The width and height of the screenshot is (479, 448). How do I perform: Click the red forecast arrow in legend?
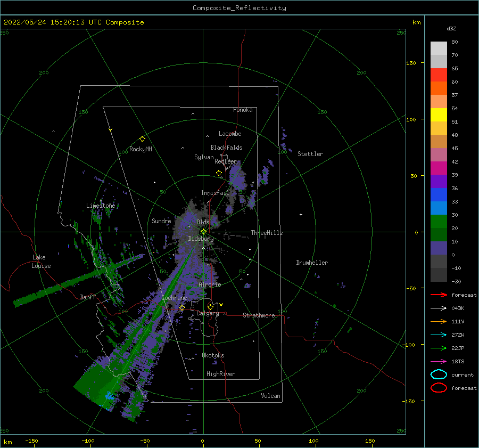click(x=439, y=295)
